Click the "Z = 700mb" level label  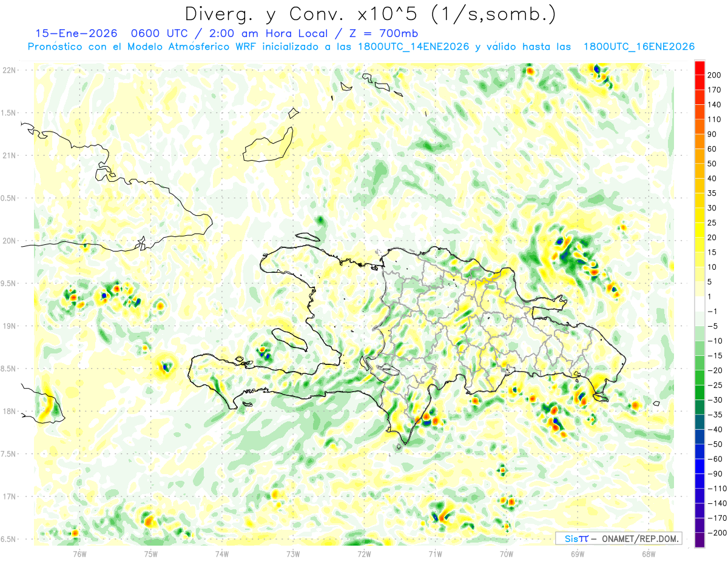click(383, 33)
